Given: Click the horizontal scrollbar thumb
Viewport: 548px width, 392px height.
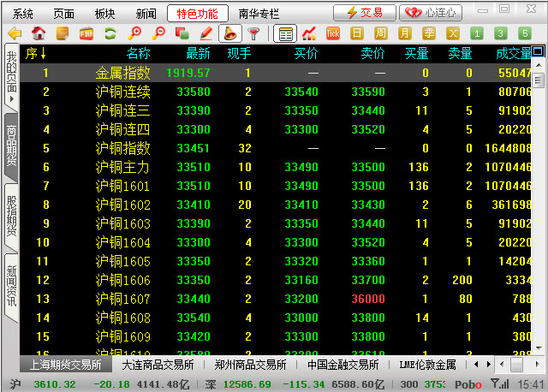Looking at the screenshot, I should coord(516,365).
